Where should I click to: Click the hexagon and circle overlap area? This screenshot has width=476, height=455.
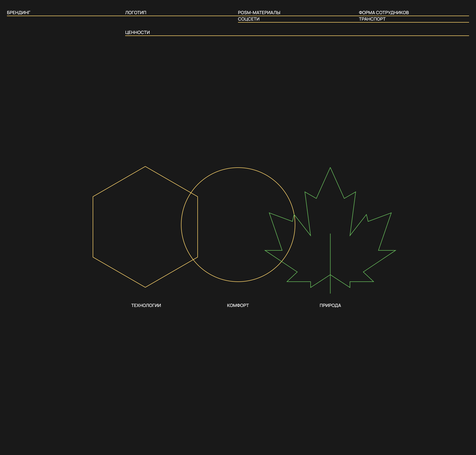point(190,226)
